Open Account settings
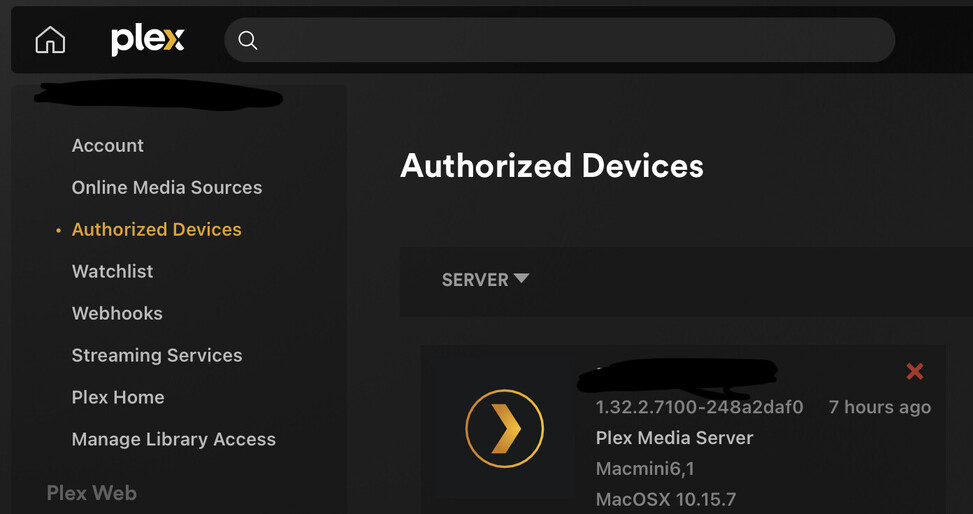Viewport: 973px width, 514px height. click(x=108, y=146)
